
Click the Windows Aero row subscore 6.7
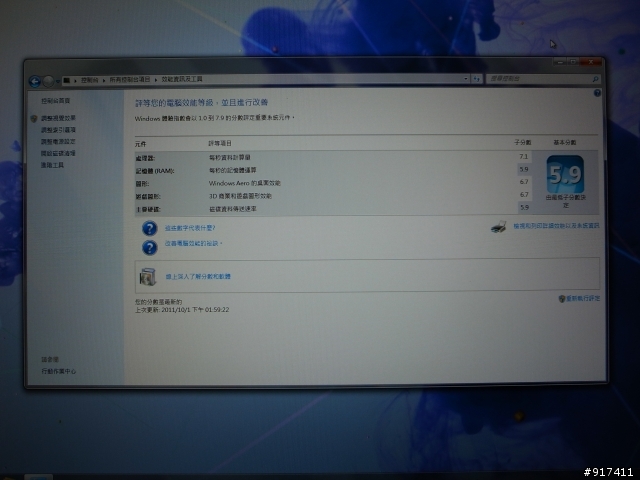pyautogui.click(x=524, y=182)
